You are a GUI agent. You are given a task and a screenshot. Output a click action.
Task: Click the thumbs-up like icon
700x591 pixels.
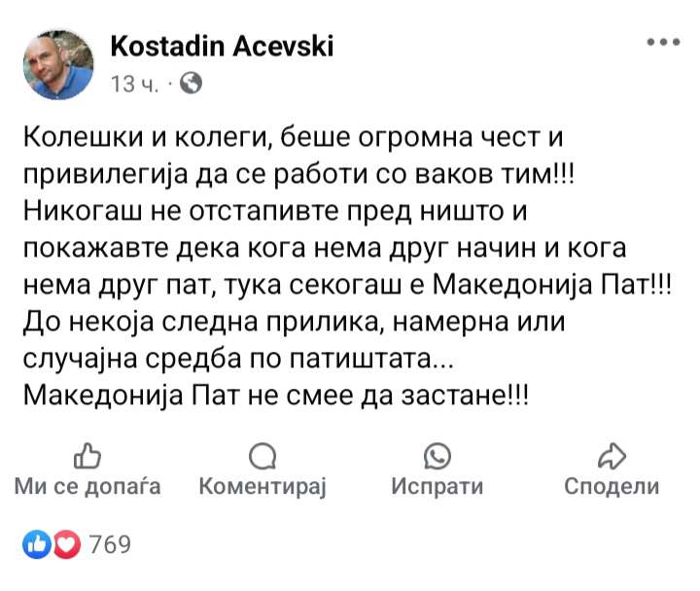click(87, 456)
